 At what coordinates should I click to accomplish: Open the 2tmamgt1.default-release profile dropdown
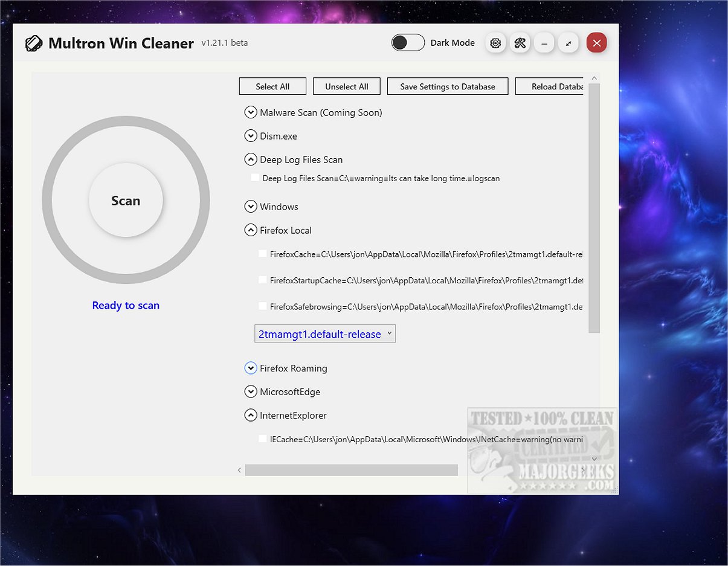[x=325, y=333]
